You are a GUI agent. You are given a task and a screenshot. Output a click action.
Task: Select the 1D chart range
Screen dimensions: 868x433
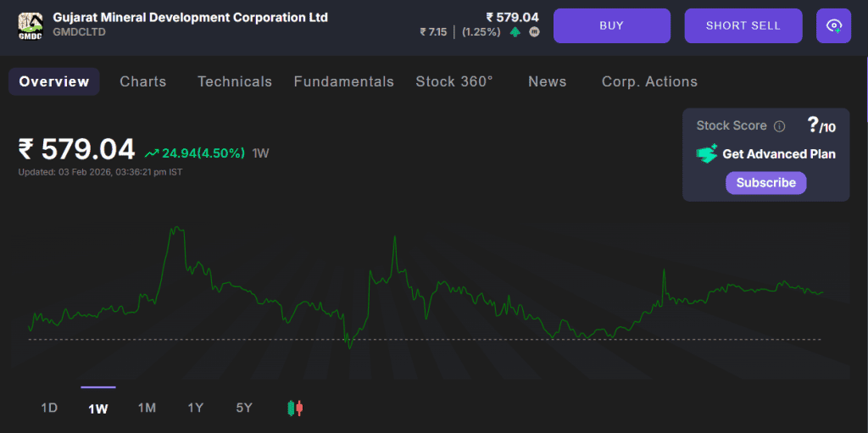point(49,408)
